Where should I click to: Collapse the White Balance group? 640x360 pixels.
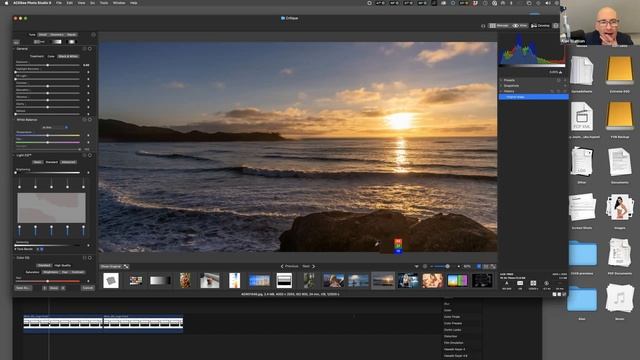(15, 120)
